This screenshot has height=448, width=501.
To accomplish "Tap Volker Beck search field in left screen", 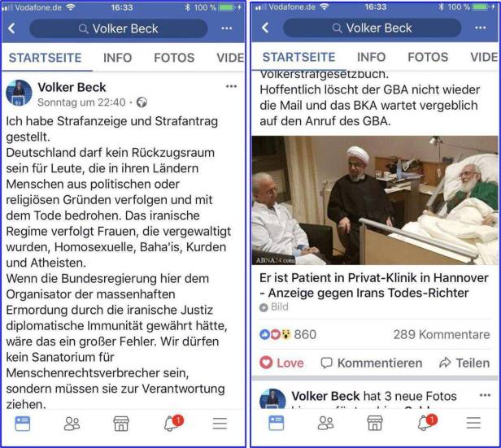I will [118, 28].
